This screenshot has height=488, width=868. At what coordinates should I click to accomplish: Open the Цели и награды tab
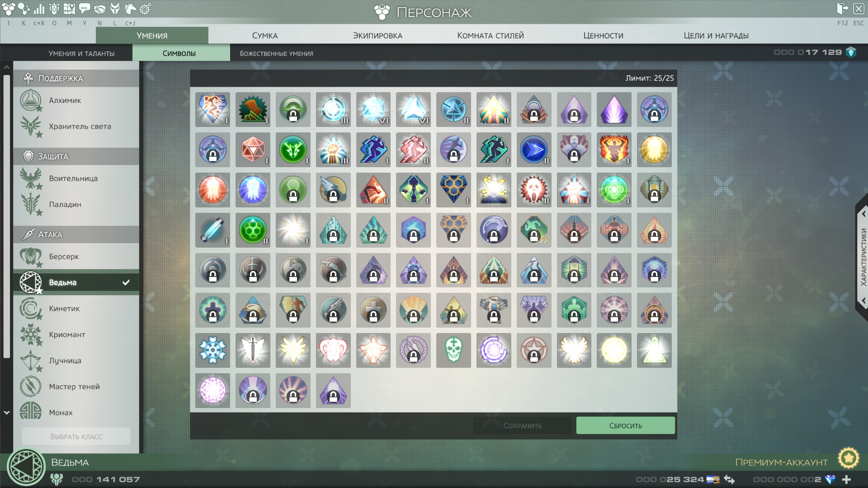tap(716, 35)
